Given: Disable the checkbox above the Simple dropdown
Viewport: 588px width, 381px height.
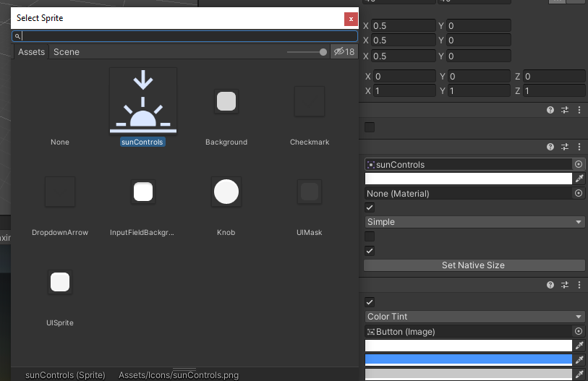Looking at the screenshot, I should [x=370, y=207].
